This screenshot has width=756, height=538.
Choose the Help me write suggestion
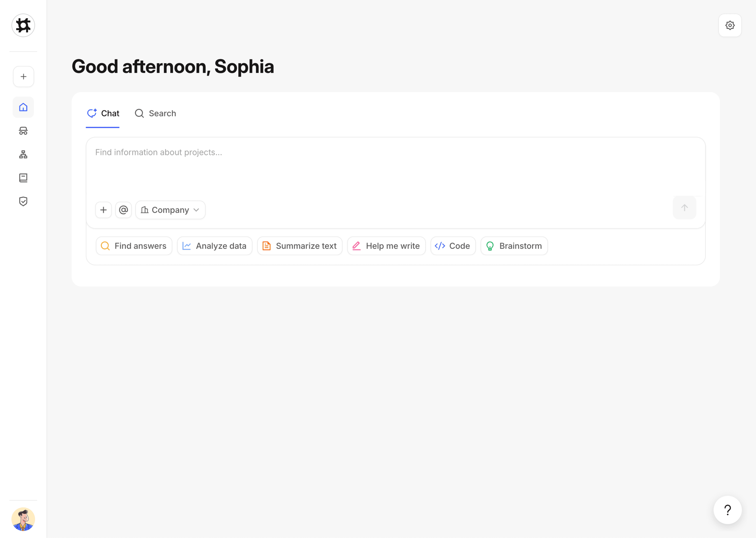386,246
